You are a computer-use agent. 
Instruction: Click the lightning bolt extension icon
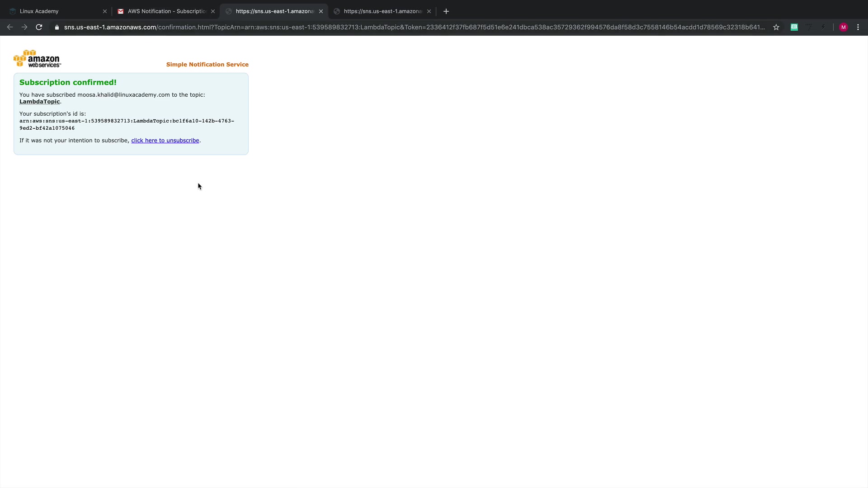click(823, 27)
